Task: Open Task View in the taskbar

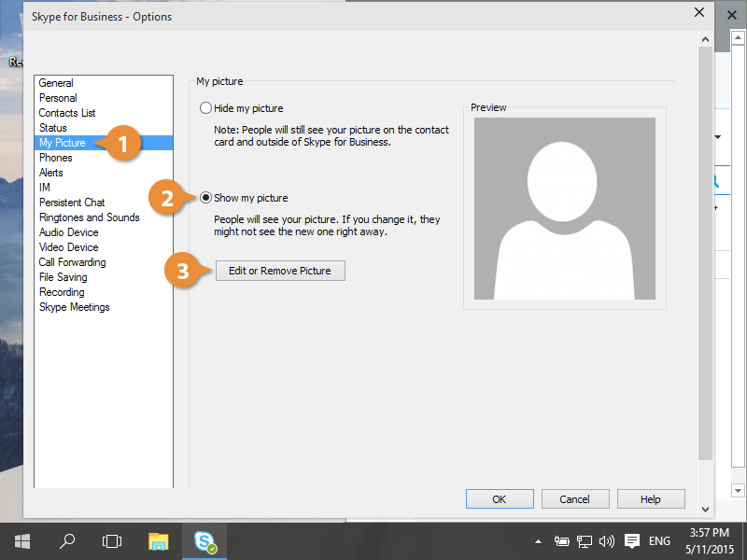Action: [112, 540]
